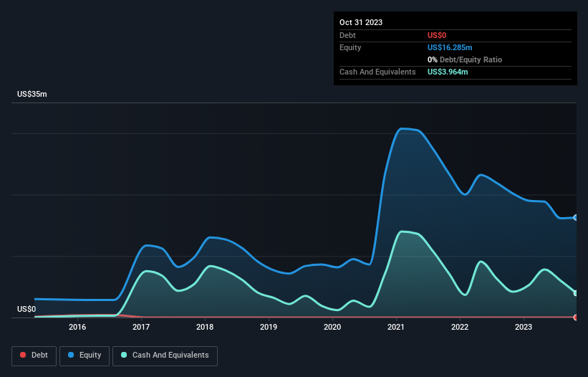588x377 pixels.
Task: Click the 2022 x-axis label
Action: (460, 327)
